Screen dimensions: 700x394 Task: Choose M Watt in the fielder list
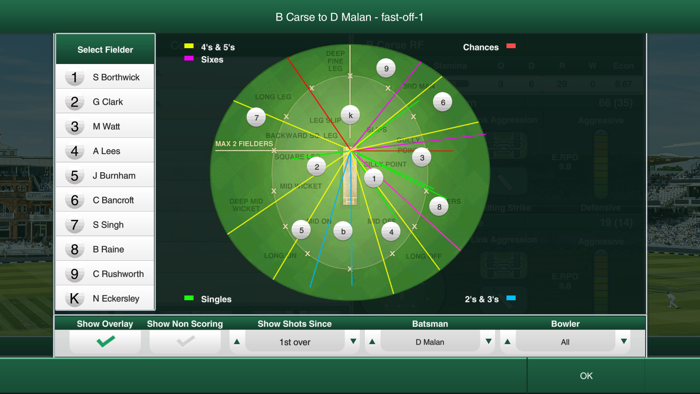(105, 126)
